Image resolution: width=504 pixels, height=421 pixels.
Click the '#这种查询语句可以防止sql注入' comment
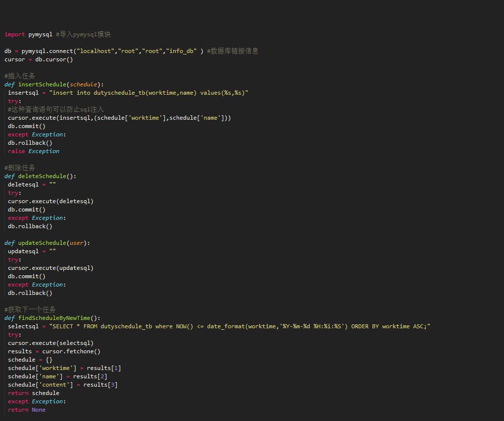coord(56,109)
